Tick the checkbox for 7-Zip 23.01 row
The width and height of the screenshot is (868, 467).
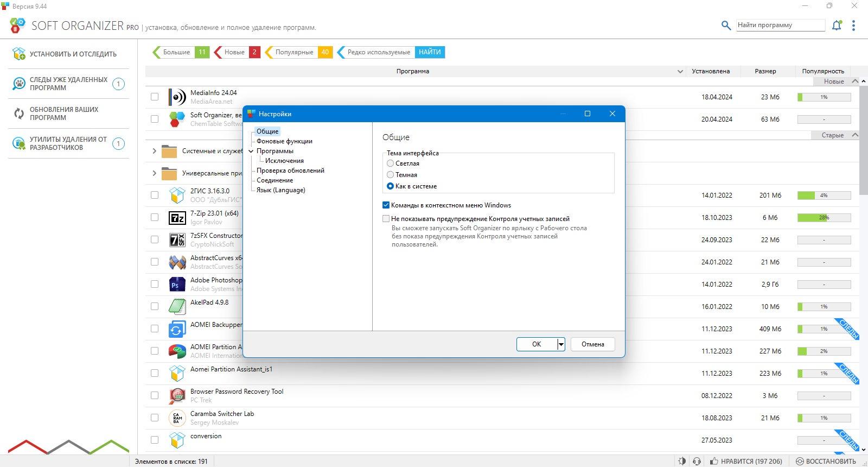coord(155,217)
